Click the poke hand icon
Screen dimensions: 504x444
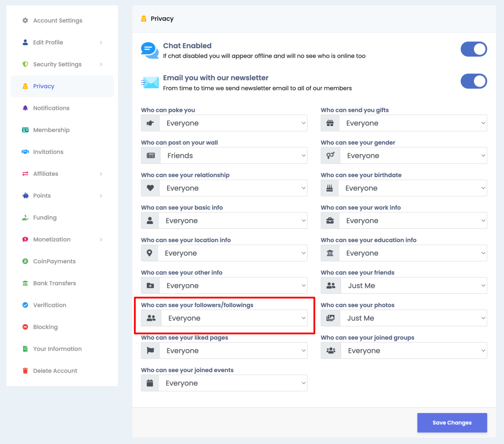[x=150, y=123]
